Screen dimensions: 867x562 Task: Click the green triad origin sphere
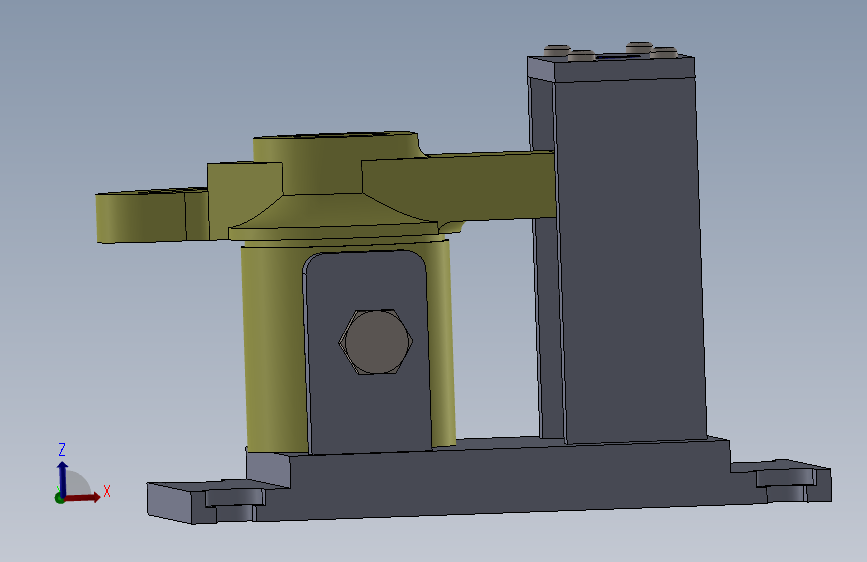point(60,498)
